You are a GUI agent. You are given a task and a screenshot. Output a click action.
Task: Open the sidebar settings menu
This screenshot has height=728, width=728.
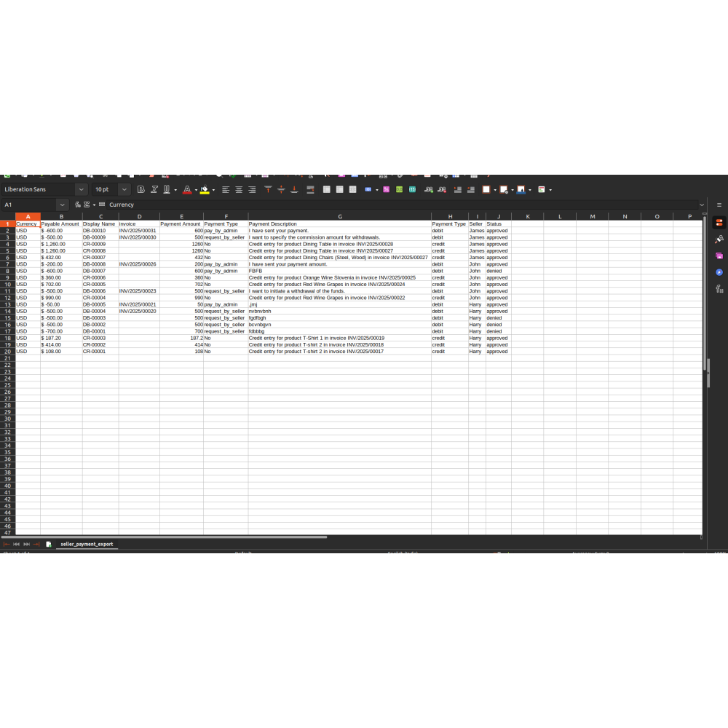click(719, 205)
